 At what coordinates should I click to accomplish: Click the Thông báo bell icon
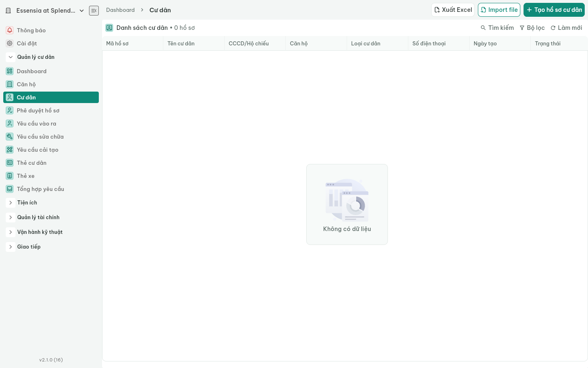10,30
